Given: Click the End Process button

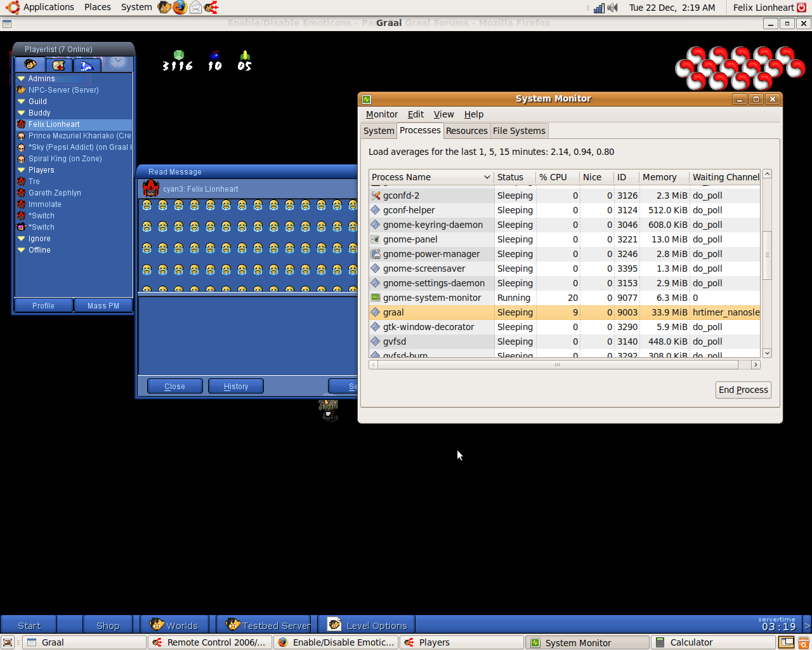Looking at the screenshot, I should pyautogui.click(x=743, y=390).
